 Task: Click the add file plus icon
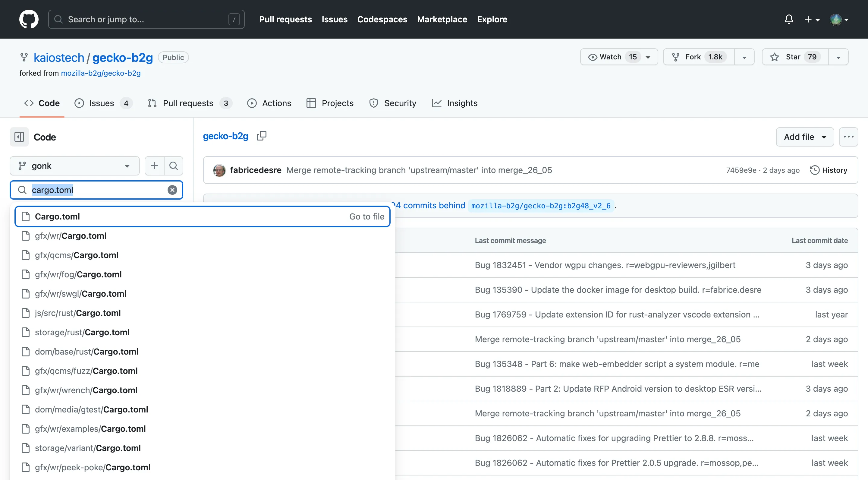pos(154,166)
